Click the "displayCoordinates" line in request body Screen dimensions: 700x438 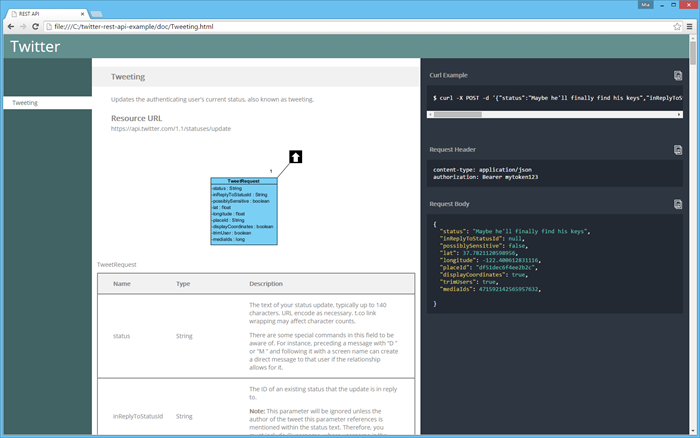483,275
